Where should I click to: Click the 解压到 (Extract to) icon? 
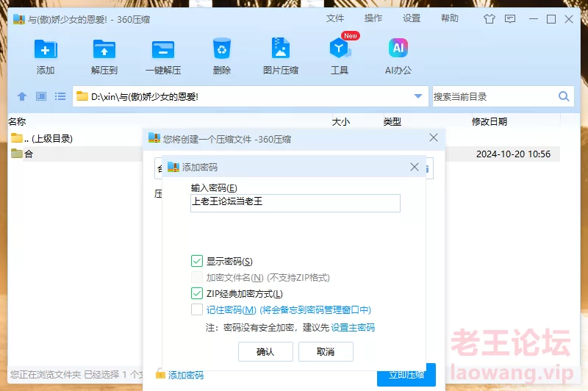click(x=104, y=49)
